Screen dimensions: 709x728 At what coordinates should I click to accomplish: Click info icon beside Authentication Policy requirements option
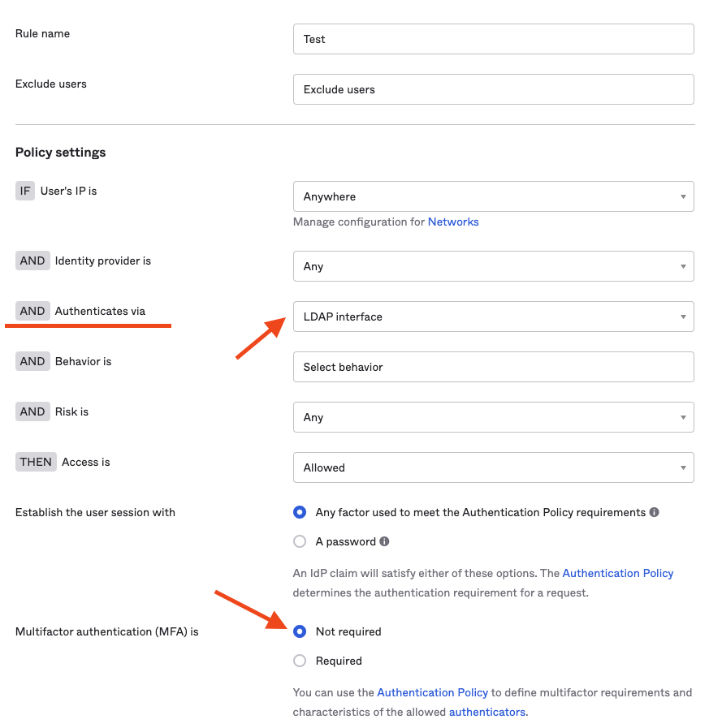pyautogui.click(x=655, y=513)
